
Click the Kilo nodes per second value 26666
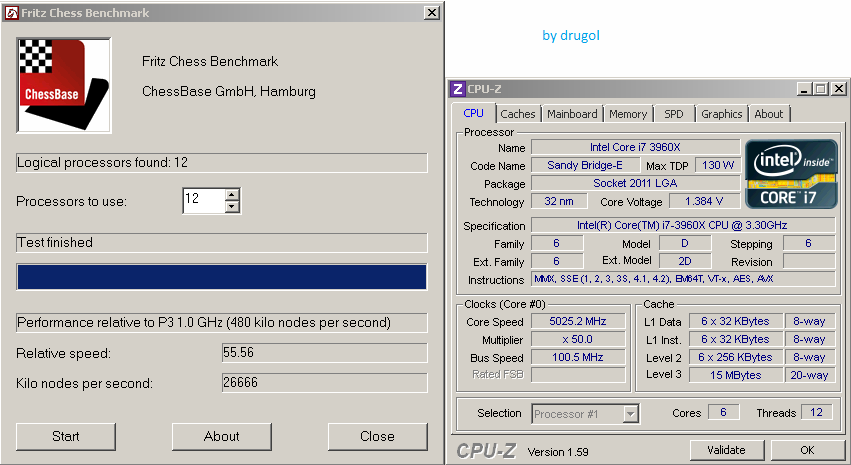pos(324,383)
